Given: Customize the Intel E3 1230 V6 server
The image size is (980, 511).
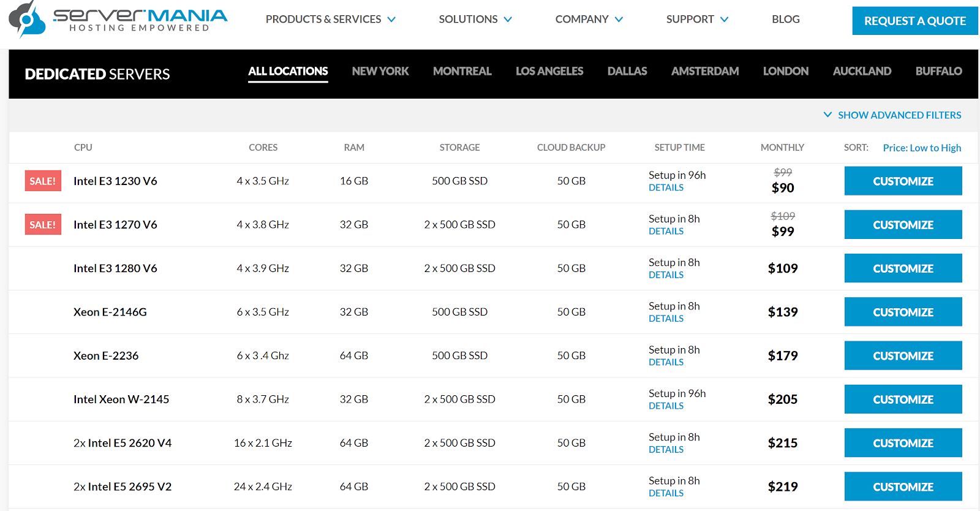Looking at the screenshot, I should click(903, 181).
